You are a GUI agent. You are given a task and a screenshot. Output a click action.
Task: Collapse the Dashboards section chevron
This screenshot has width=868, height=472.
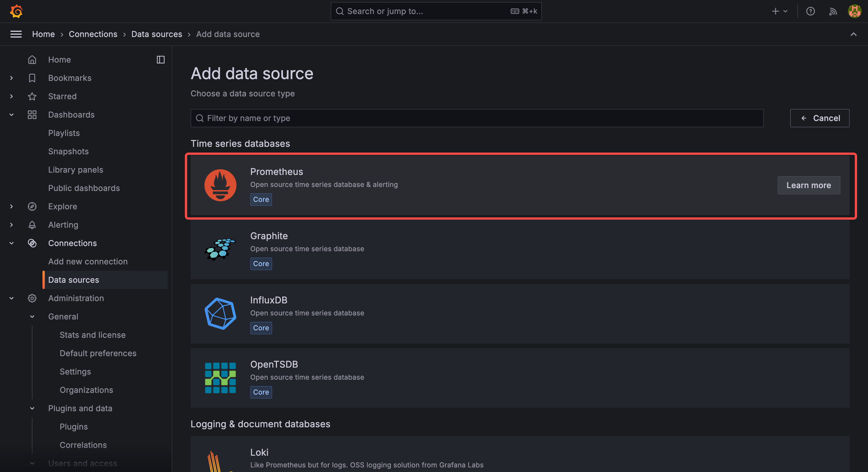tap(11, 114)
